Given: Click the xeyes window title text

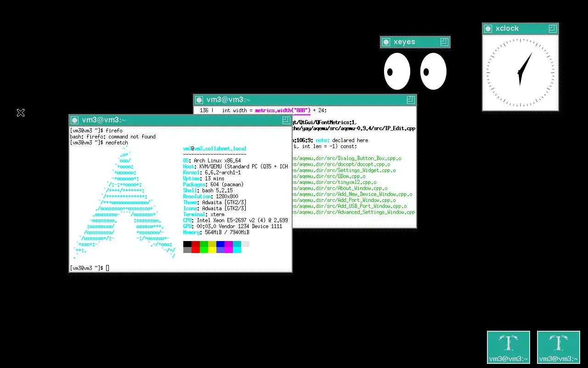Looking at the screenshot, I should 404,42.
